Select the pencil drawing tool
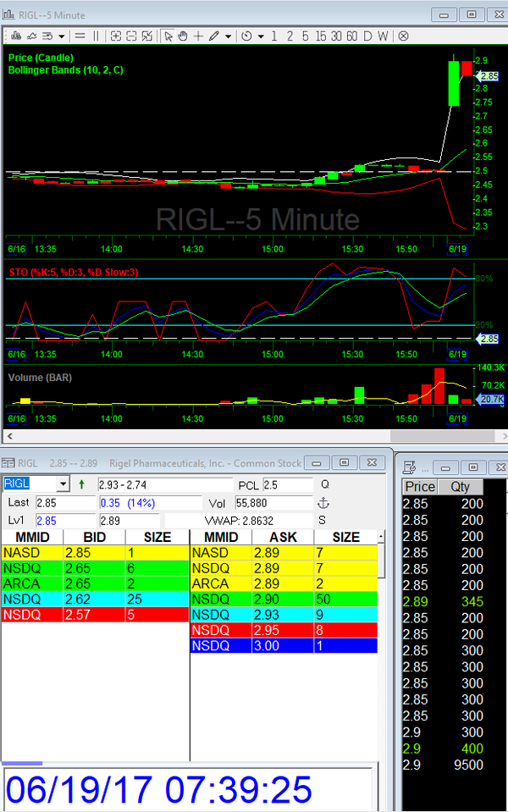 [x=214, y=36]
